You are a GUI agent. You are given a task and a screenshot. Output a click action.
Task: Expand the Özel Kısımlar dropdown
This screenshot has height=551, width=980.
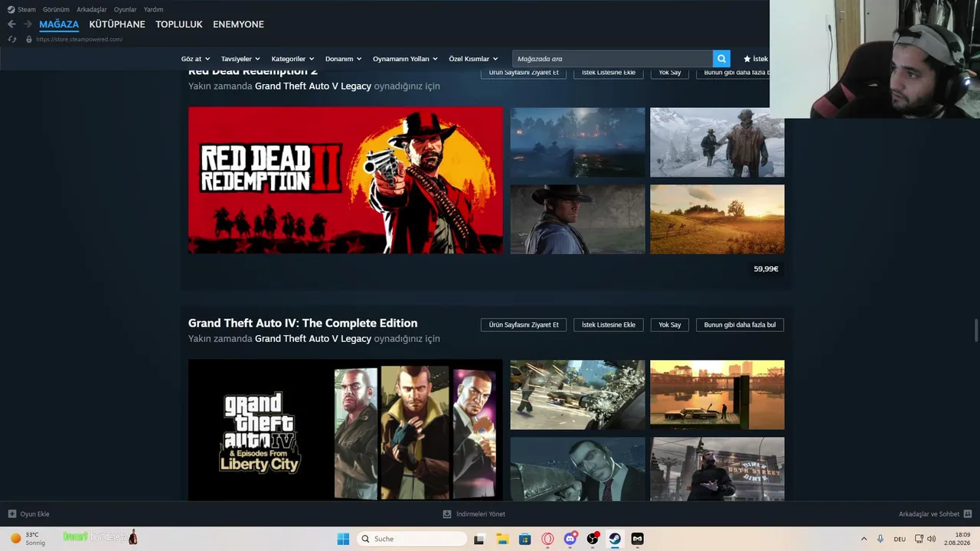click(x=473, y=59)
